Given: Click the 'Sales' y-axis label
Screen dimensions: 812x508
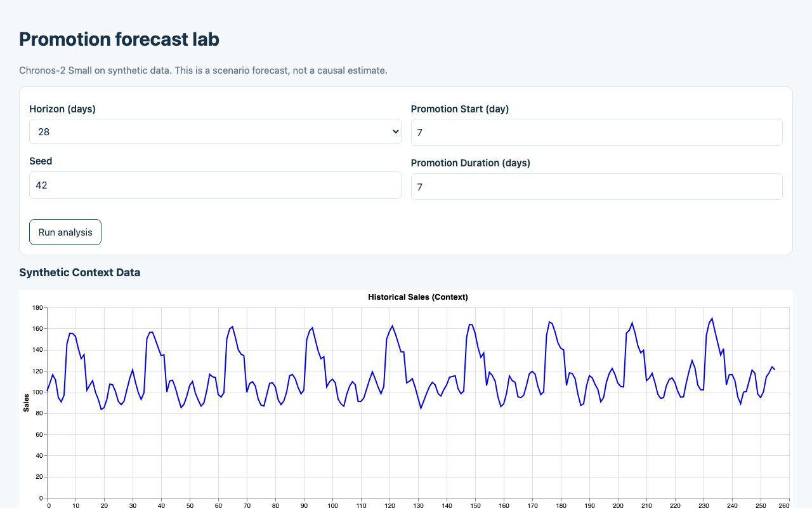Looking at the screenshot, I should click(x=26, y=403).
